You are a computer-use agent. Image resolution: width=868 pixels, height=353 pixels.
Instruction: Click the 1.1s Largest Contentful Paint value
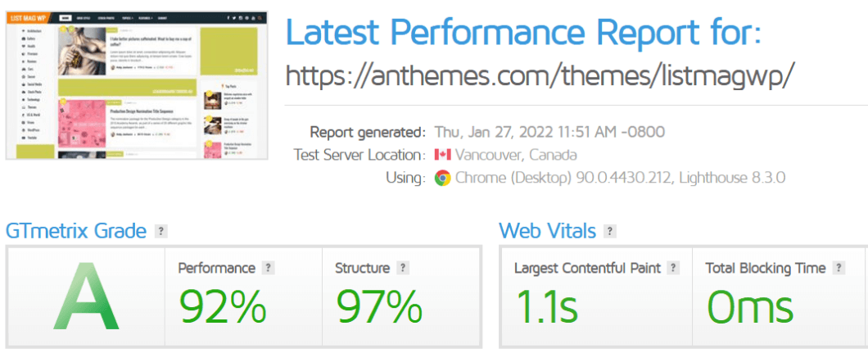coord(546,307)
